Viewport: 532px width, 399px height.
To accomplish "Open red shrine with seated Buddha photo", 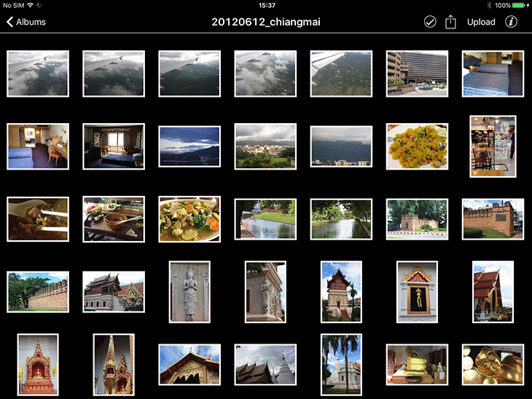I will click(x=38, y=365).
